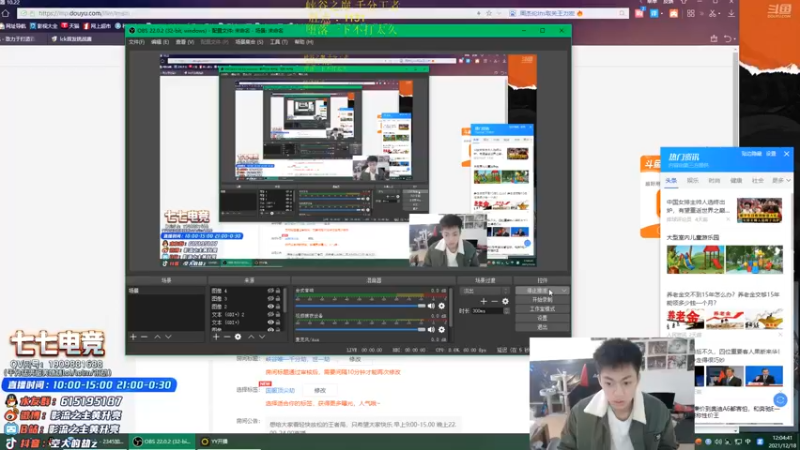800x450 pixels.
Task: Expand the 更多 categories in the news popup
Action: (x=781, y=181)
